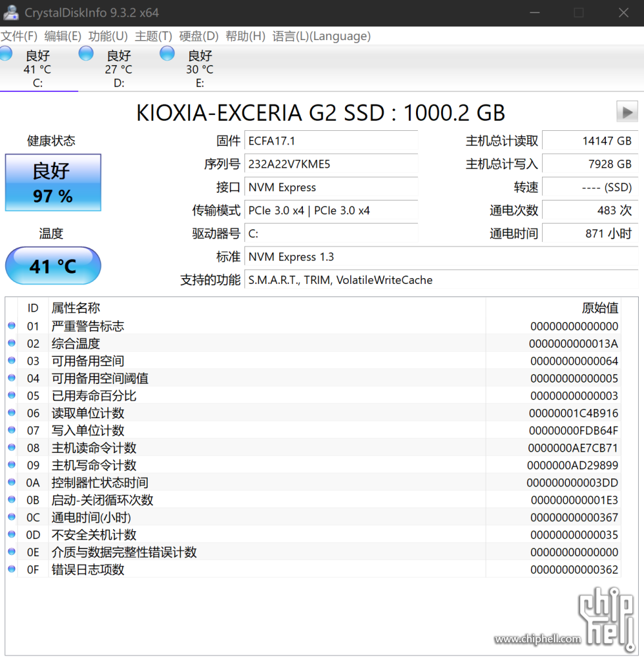Click the serial number field 232A22V7KME5
The image size is (644, 662).
[331, 164]
